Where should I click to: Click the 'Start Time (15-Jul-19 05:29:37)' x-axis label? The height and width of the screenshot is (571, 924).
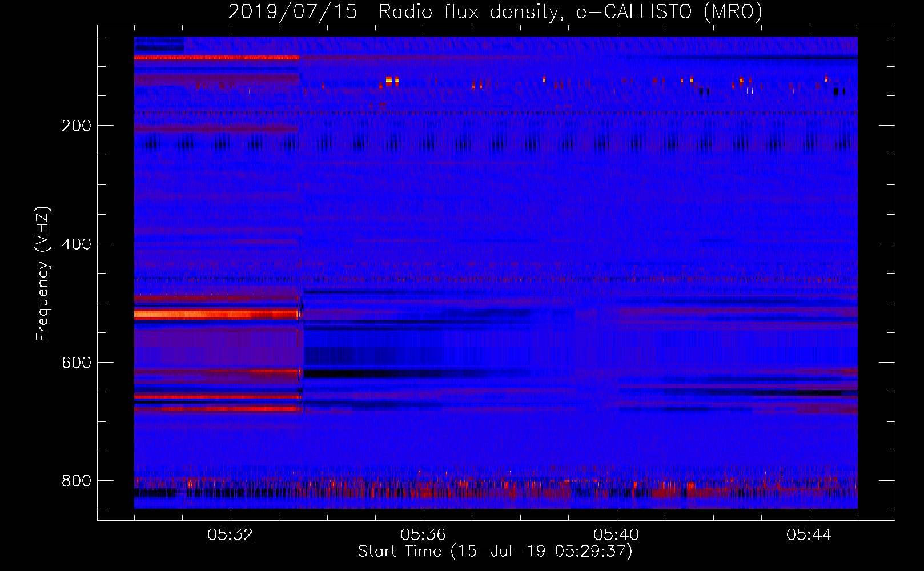coord(495,552)
